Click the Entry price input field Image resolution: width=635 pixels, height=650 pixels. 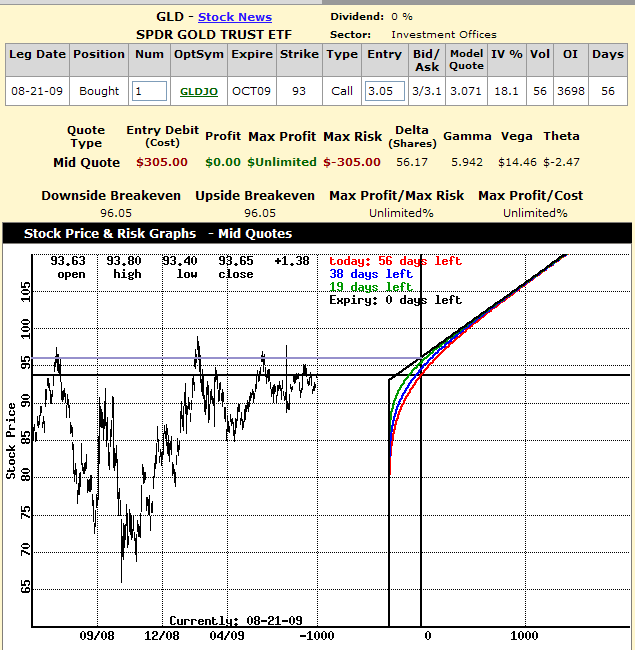pos(385,91)
